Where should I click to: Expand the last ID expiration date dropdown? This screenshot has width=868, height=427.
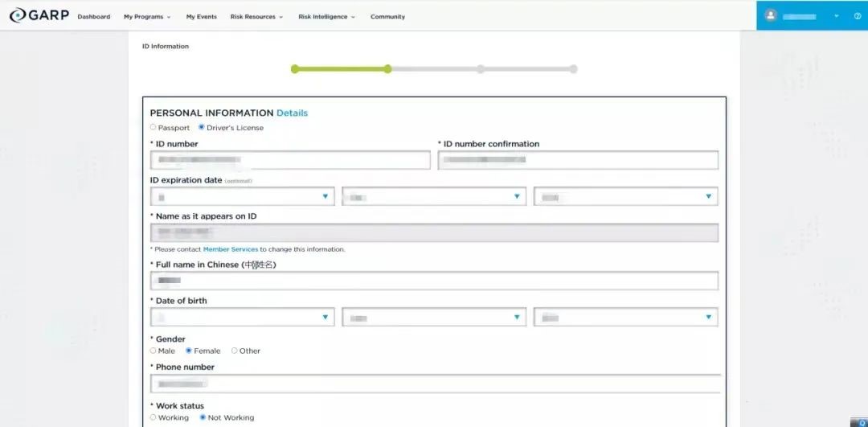(625, 196)
